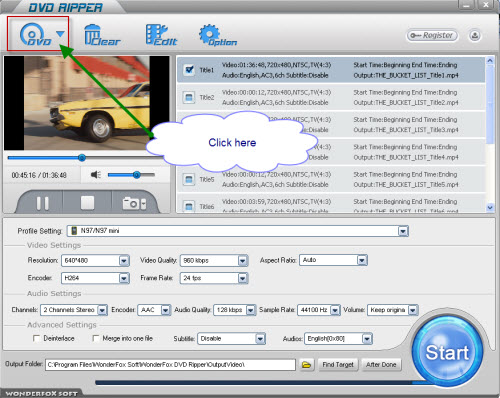Open the Frame Rate 24 fps dropdown
This screenshot has height=398, width=500.
click(243, 278)
